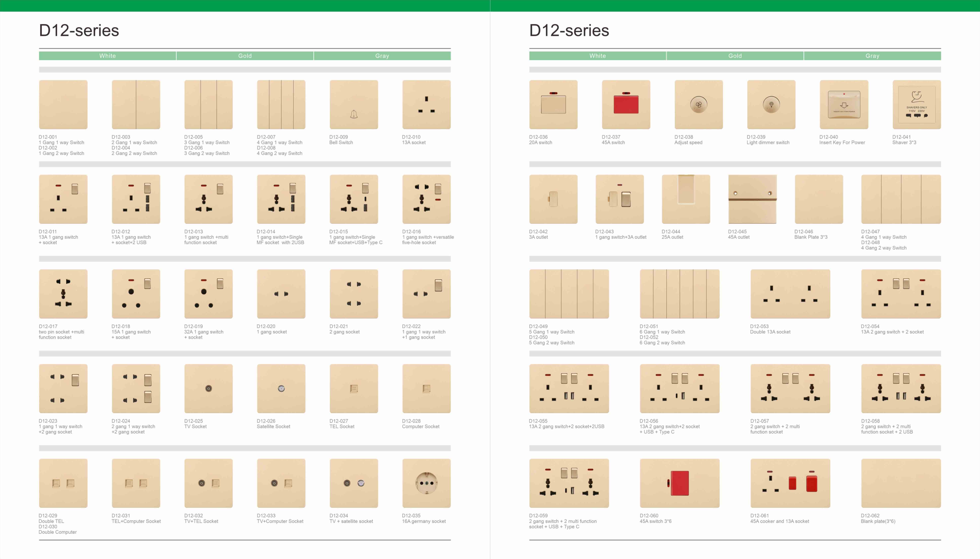Click the '13A 1 gang switch + socket' label
980x559 pixels.
tap(58, 240)
